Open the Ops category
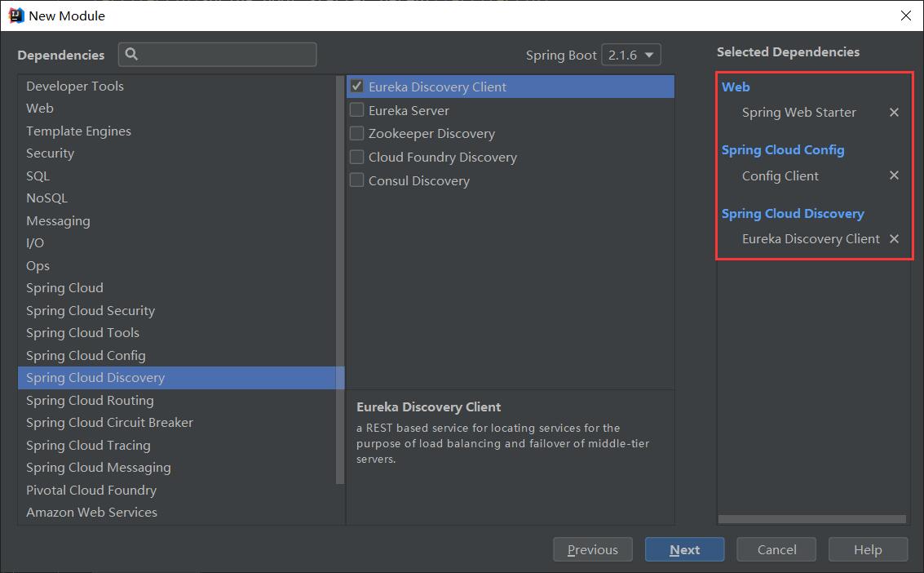The width and height of the screenshot is (924, 573). pos(177,265)
